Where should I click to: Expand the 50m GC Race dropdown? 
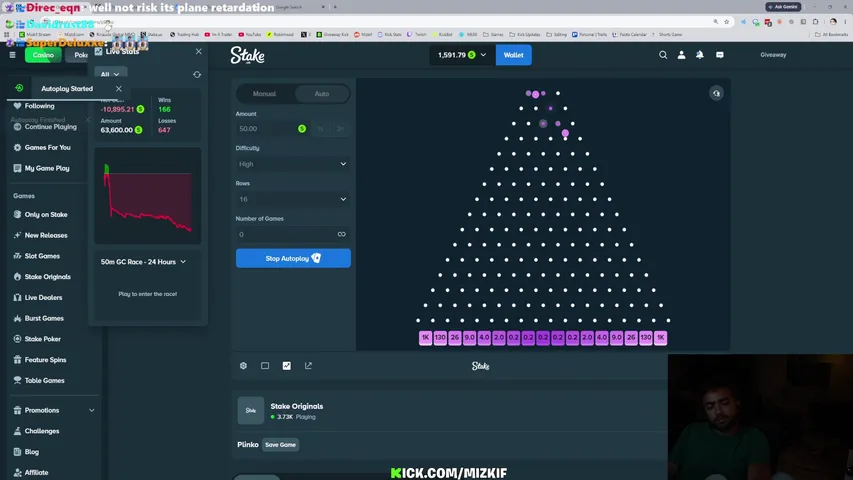(x=144, y=262)
